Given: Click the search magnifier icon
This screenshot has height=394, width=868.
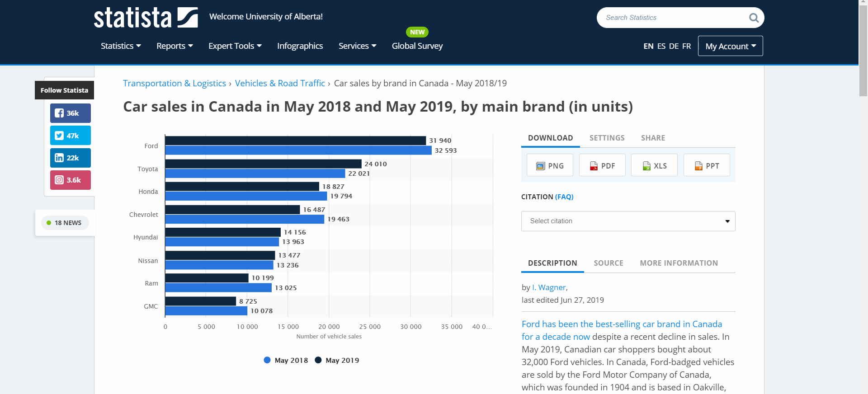Looking at the screenshot, I should point(754,18).
